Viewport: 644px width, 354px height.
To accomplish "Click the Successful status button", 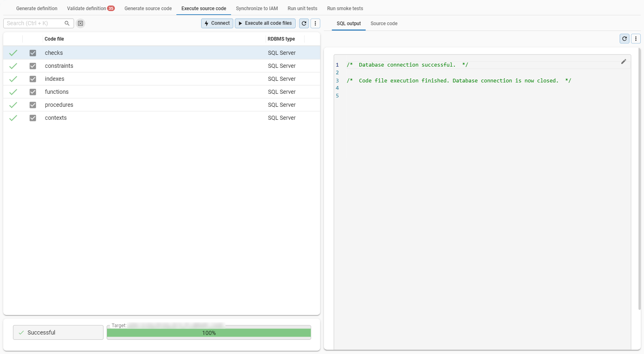I will 58,332.
